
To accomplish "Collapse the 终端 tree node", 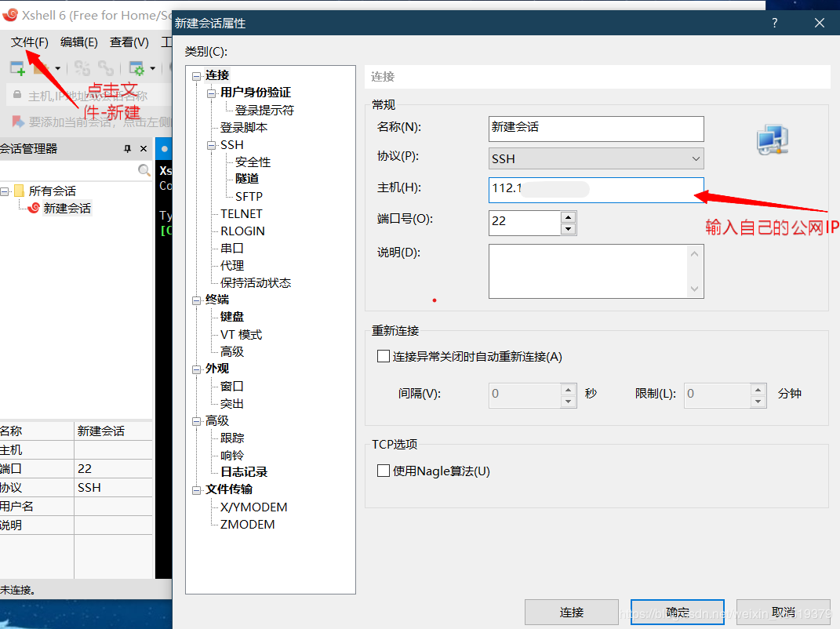I will point(197,300).
